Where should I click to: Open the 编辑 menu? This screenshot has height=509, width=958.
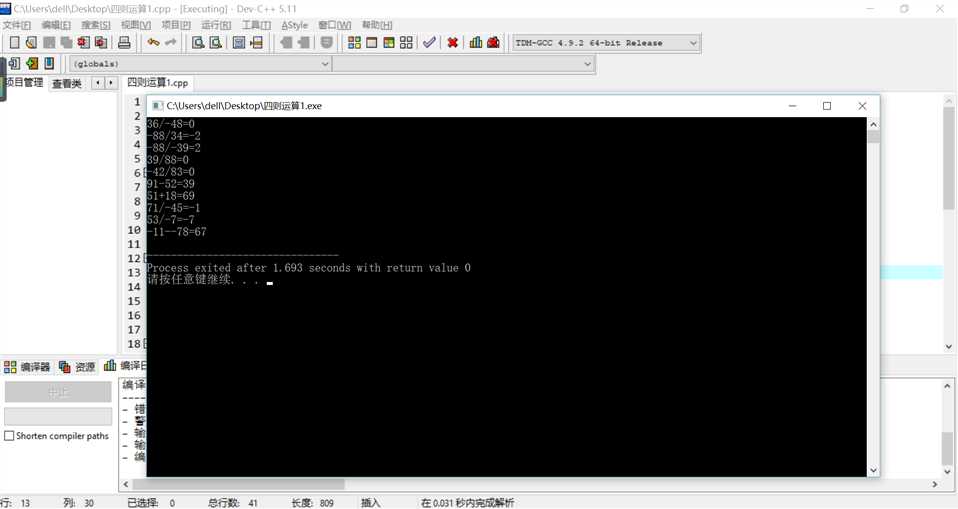pos(56,25)
